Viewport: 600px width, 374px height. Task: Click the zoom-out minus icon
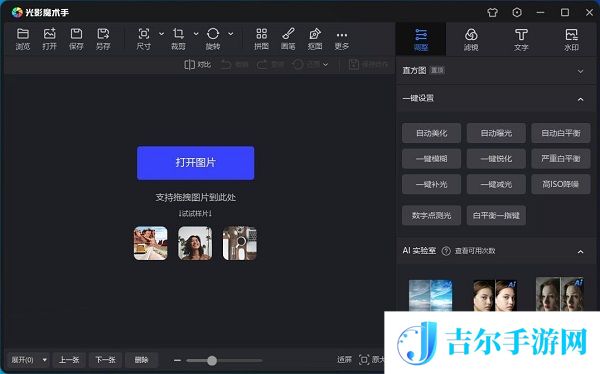pos(177,360)
